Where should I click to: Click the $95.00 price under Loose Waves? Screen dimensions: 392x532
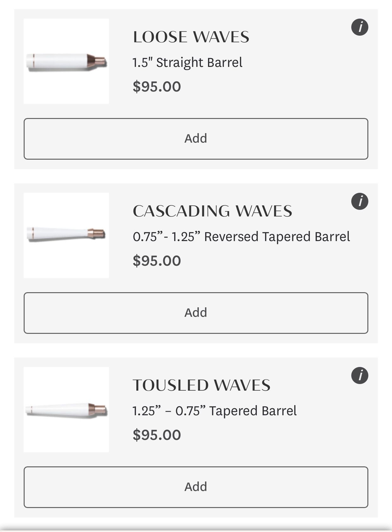tap(157, 86)
